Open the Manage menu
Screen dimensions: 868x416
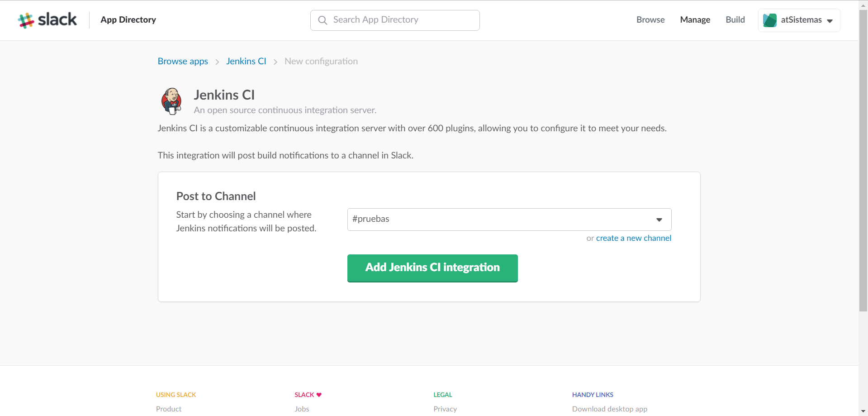[x=695, y=20]
